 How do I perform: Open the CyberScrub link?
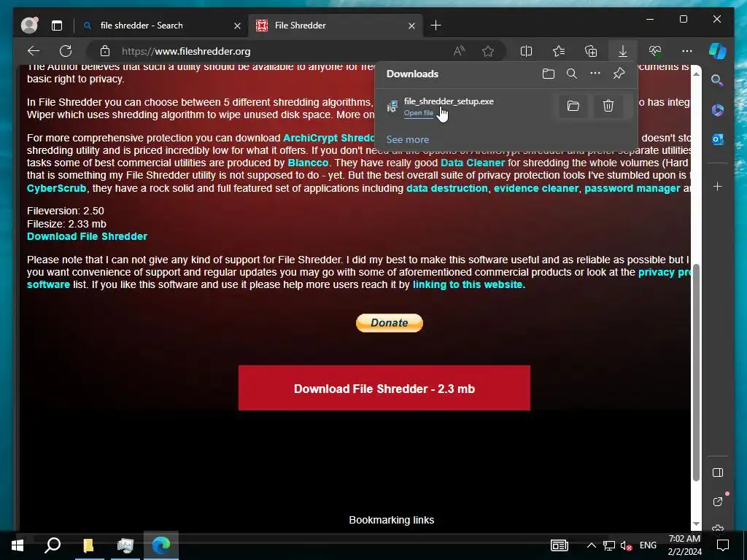coord(56,188)
